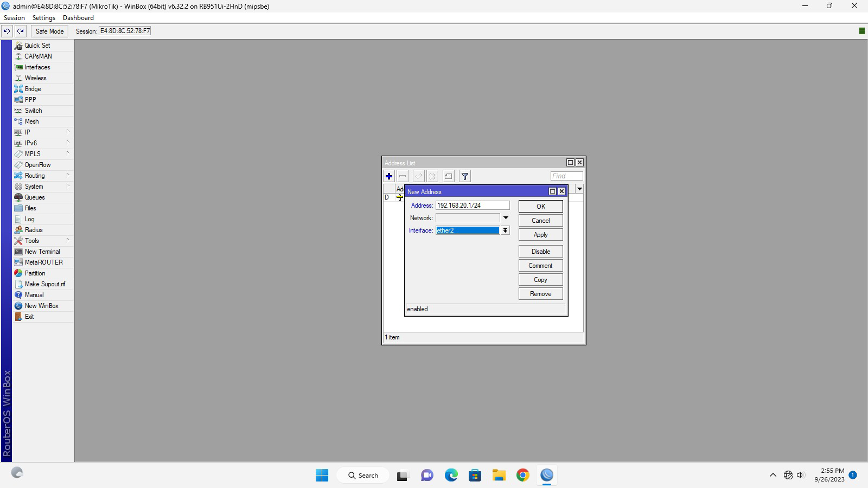868x488 pixels.
Task: Click Cancel in New Address dialog
Action: [x=541, y=221]
